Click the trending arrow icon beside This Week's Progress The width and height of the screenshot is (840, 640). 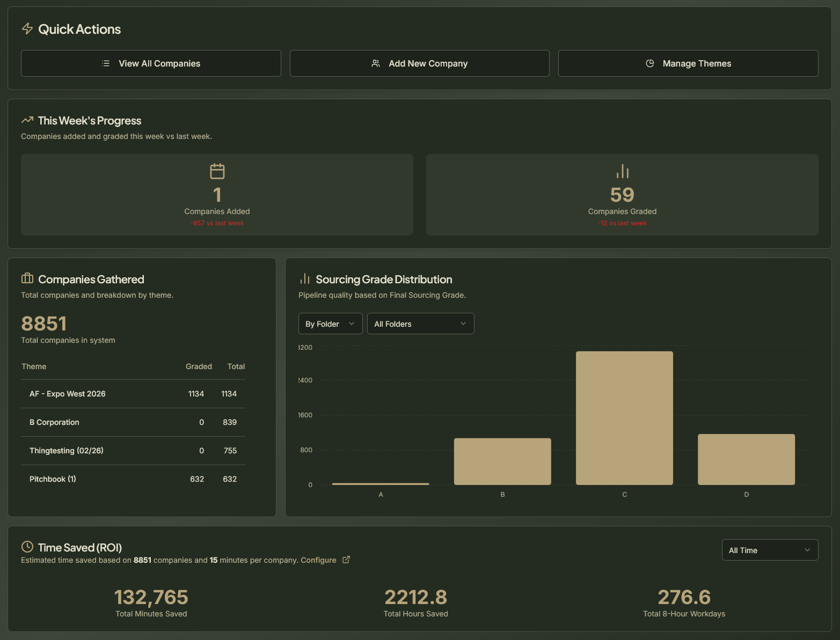pyautogui.click(x=27, y=120)
